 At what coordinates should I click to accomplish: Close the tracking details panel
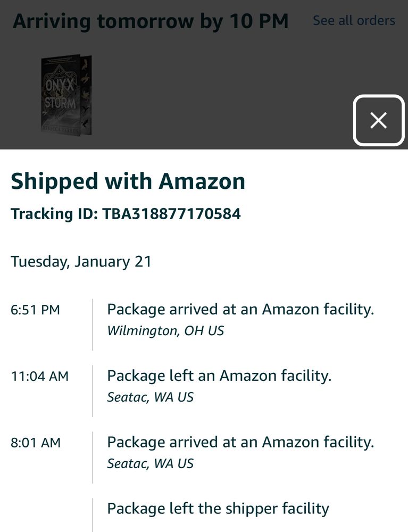click(378, 120)
